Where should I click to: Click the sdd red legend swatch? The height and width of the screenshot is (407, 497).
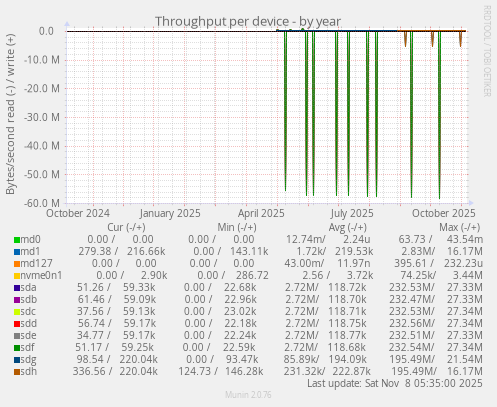click(x=17, y=324)
